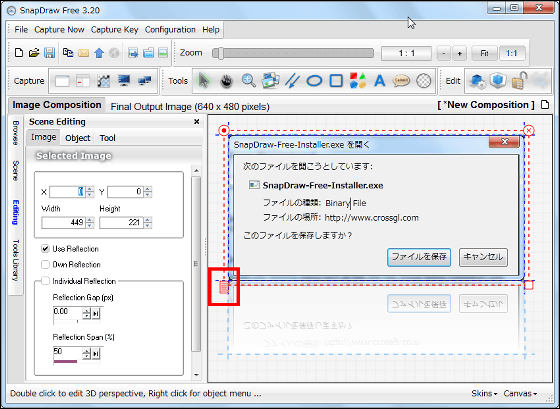
Task: Click the Y field spinner arrows
Action: pos(148,192)
